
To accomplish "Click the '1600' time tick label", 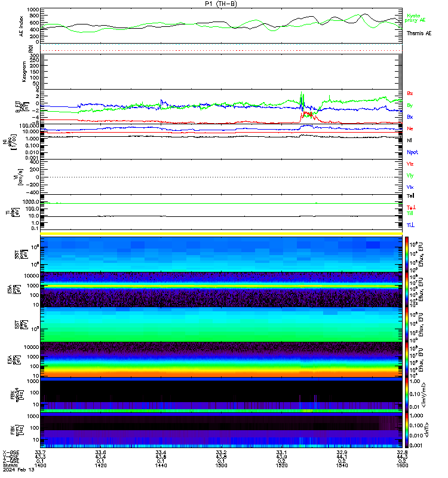I will click(x=402, y=465).
